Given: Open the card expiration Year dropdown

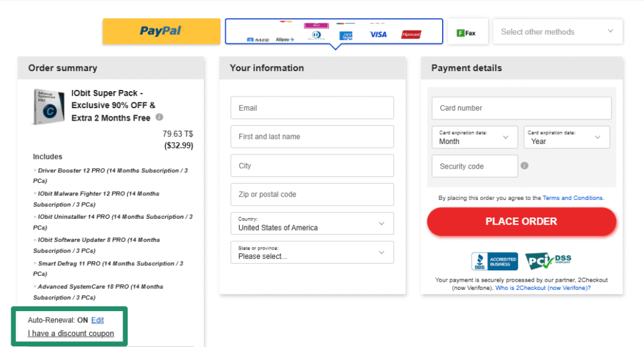Looking at the screenshot, I should (x=567, y=137).
